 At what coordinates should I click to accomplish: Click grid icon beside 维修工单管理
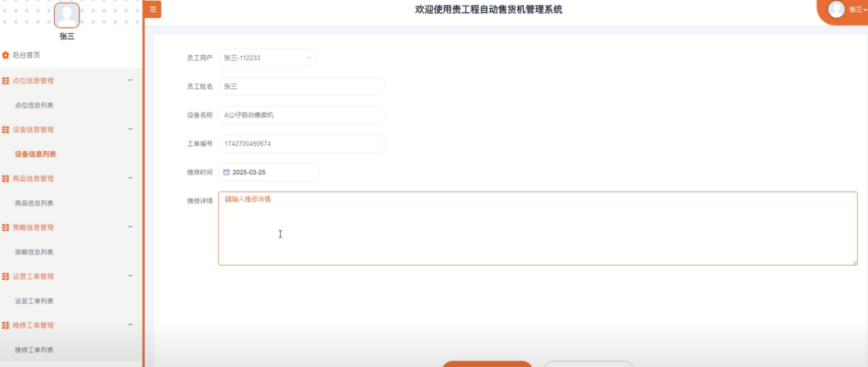[5, 326]
